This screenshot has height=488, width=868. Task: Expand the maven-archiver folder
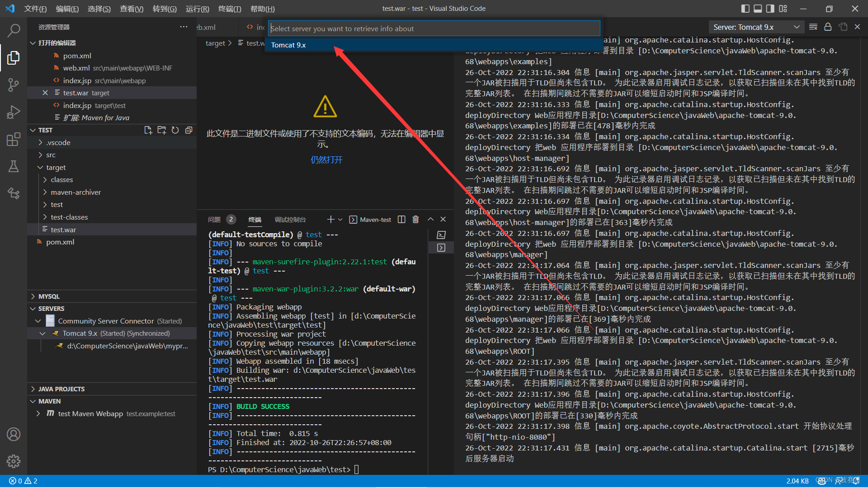[x=45, y=192]
